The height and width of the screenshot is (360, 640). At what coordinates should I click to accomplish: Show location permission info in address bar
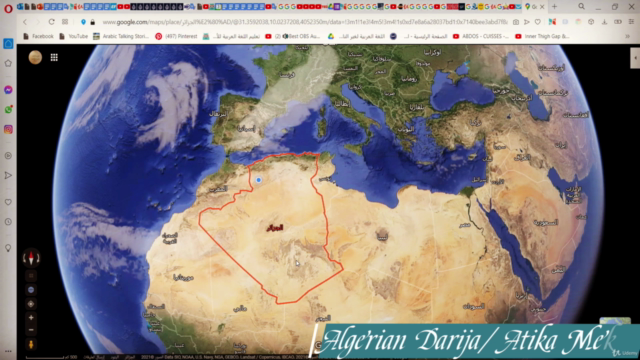point(83,22)
